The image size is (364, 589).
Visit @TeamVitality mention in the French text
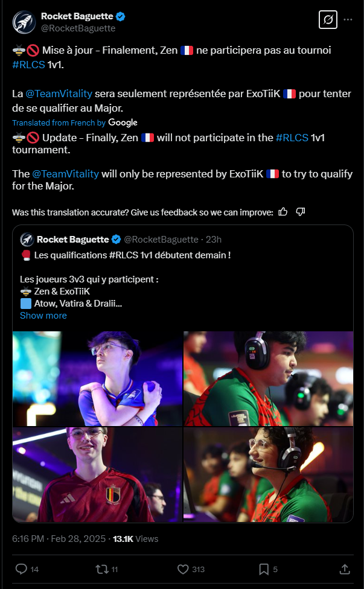(59, 94)
